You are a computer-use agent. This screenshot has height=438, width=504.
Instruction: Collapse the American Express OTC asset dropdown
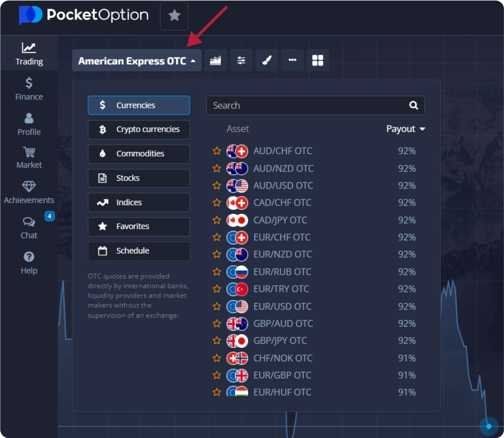[137, 61]
